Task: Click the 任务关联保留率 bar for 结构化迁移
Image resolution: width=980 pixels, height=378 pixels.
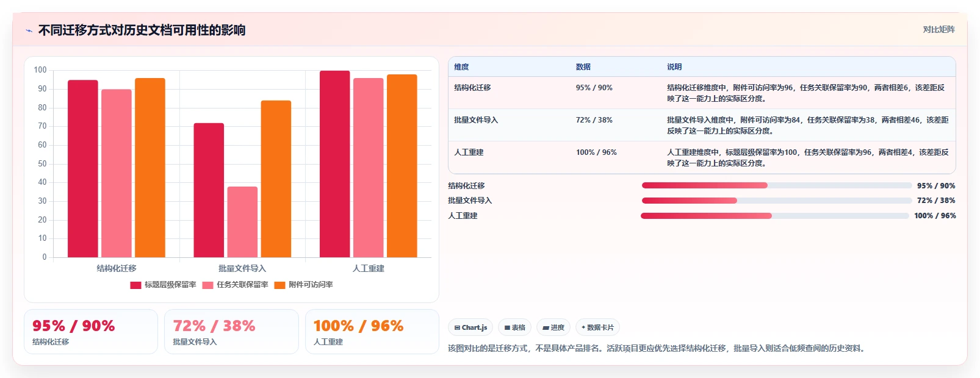Action: pyautogui.click(x=117, y=173)
